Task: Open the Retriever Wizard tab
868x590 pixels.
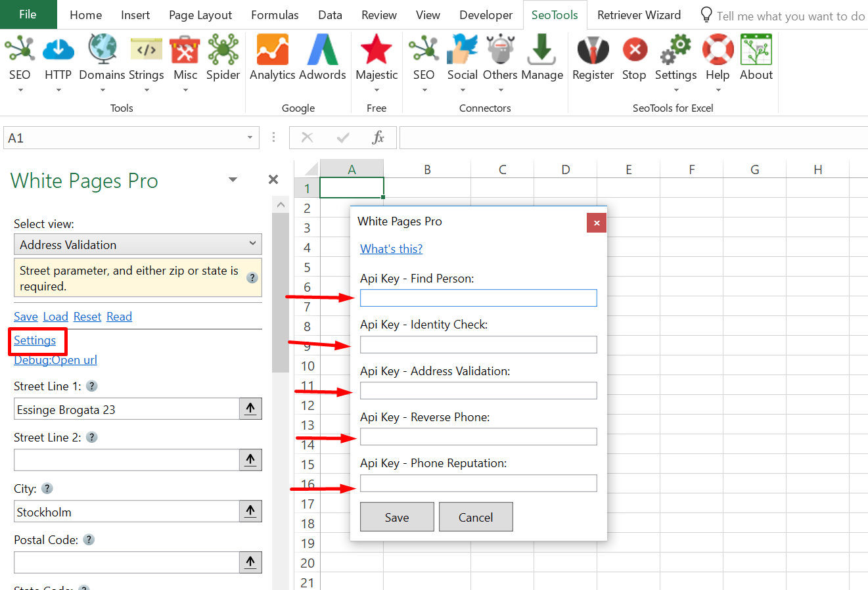Action: tap(639, 15)
